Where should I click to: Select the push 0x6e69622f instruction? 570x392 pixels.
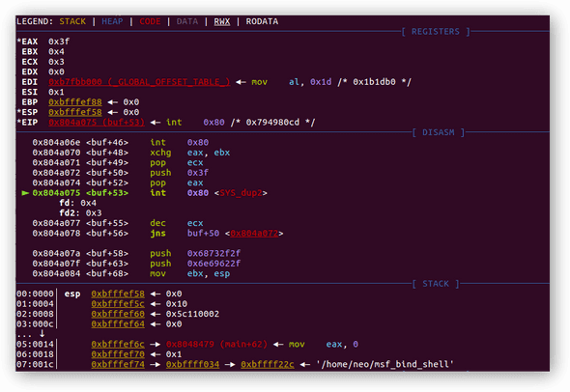[195, 264]
